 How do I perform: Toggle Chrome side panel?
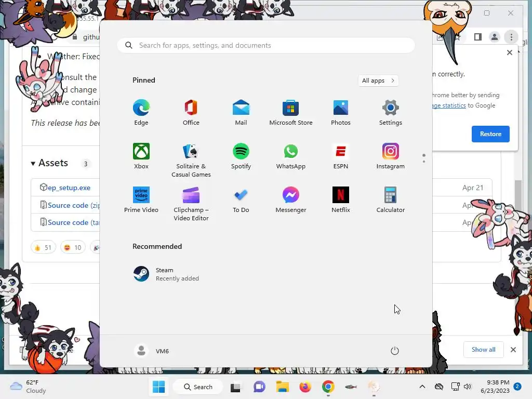[x=478, y=37]
